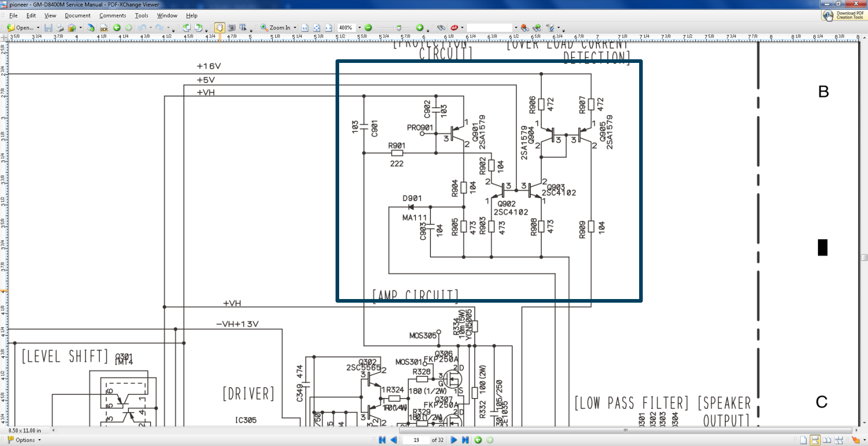Click the scan-to-PDF import icon
868x446 pixels.
tap(91, 28)
